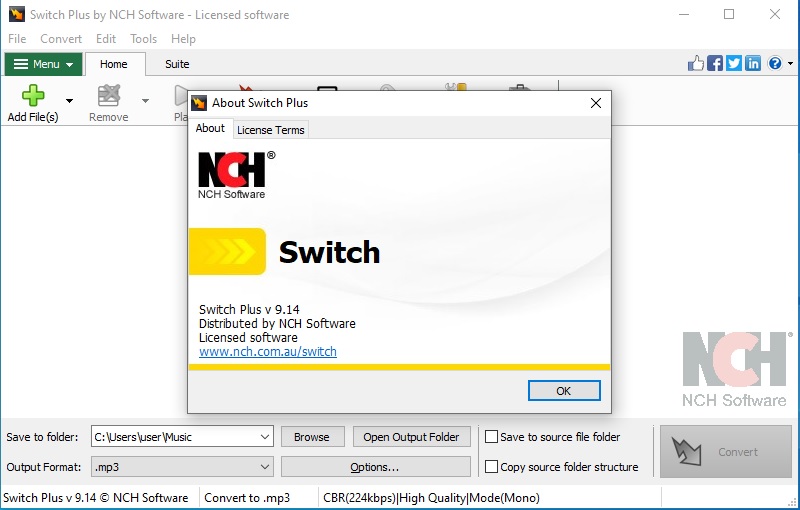Close the About Switch Plus dialog

(x=595, y=103)
